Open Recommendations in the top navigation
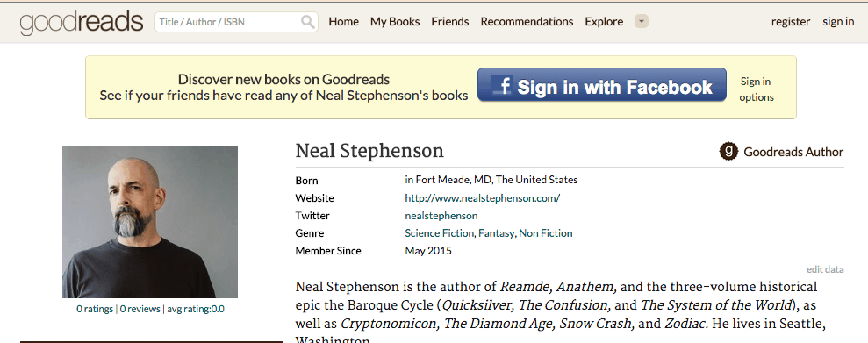868x343 pixels. (527, 22)
